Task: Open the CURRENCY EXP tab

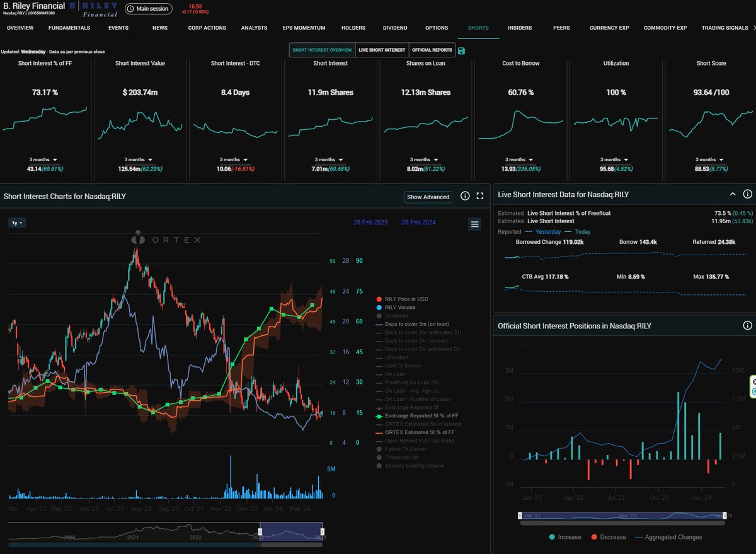Action: click(610, 28)
